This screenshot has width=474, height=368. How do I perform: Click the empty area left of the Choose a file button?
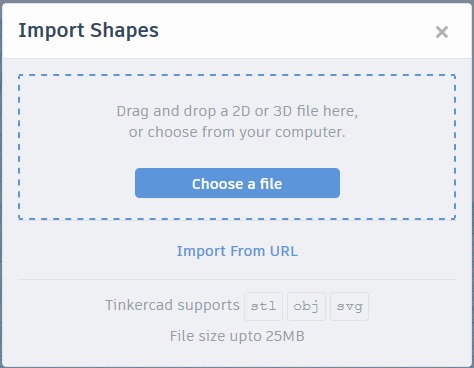click(77, 183)
